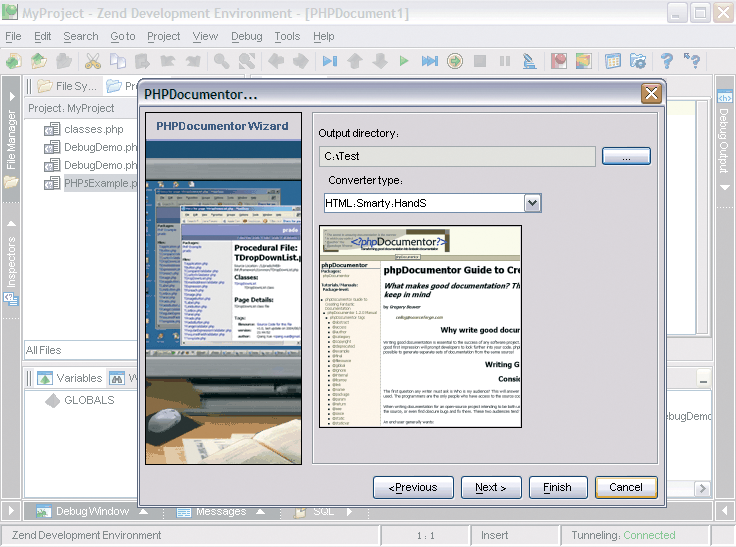Screen dimensions: 736x547
Task: Click the Output directory C:\Test field
Action: click(458, 156)
